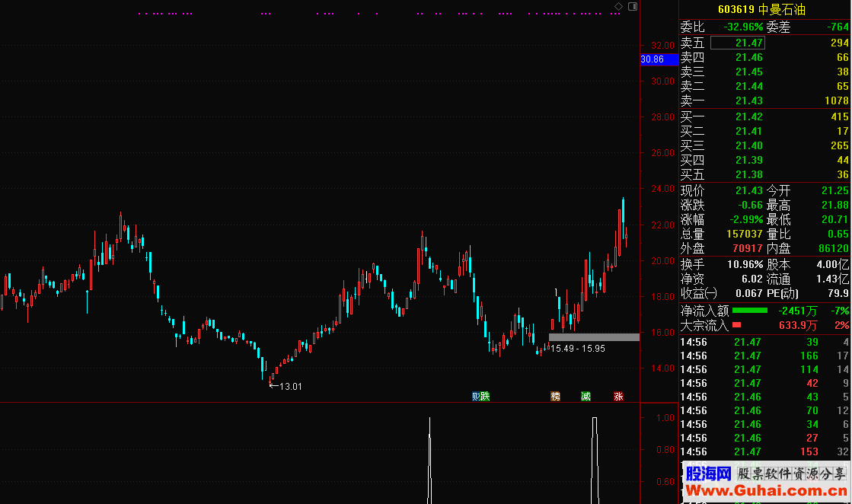Click the 最低 value 20.71

coord(835,219)
